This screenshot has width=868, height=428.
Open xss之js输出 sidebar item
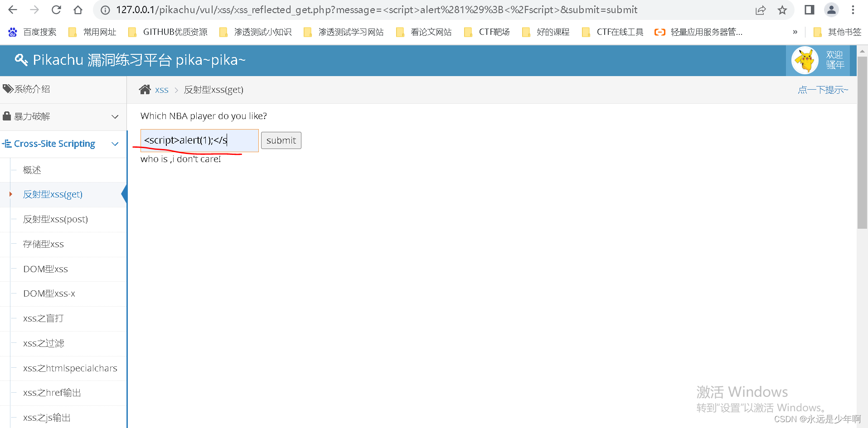coord(63,418)
